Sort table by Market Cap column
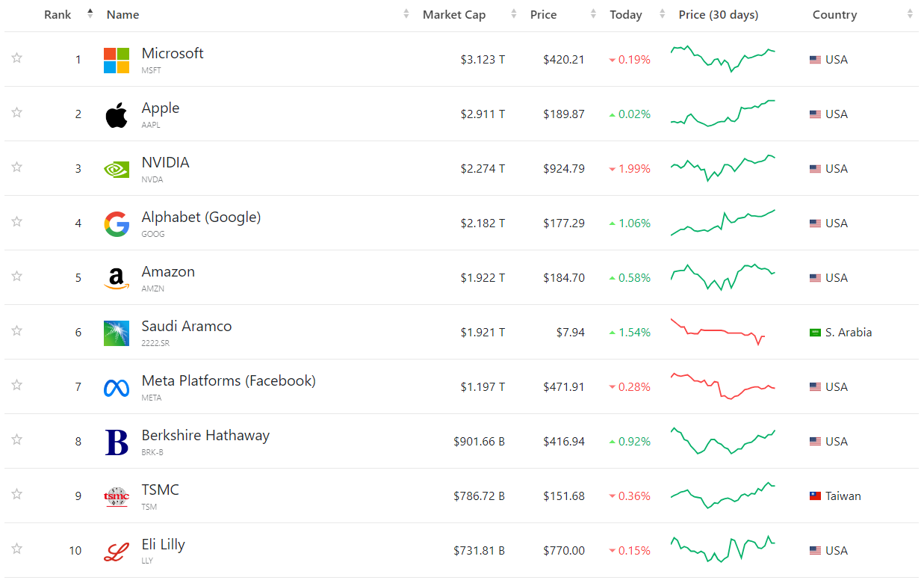Image resolution: width=924 pixels, height=580 pixels. pos(454,15)
